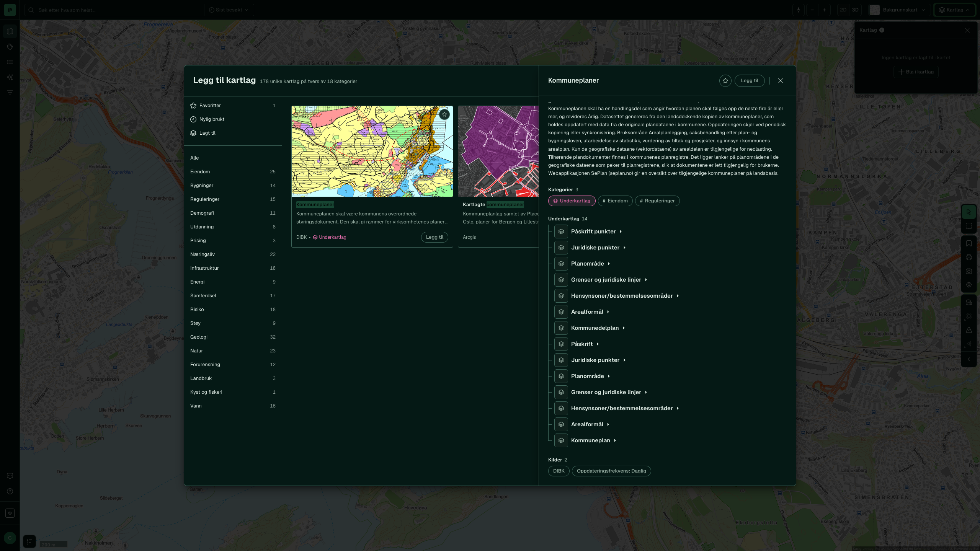Open the Sist besøkt dropdown
The height and width of the screenshot is (551, 980).
click(x=229, y=10)
